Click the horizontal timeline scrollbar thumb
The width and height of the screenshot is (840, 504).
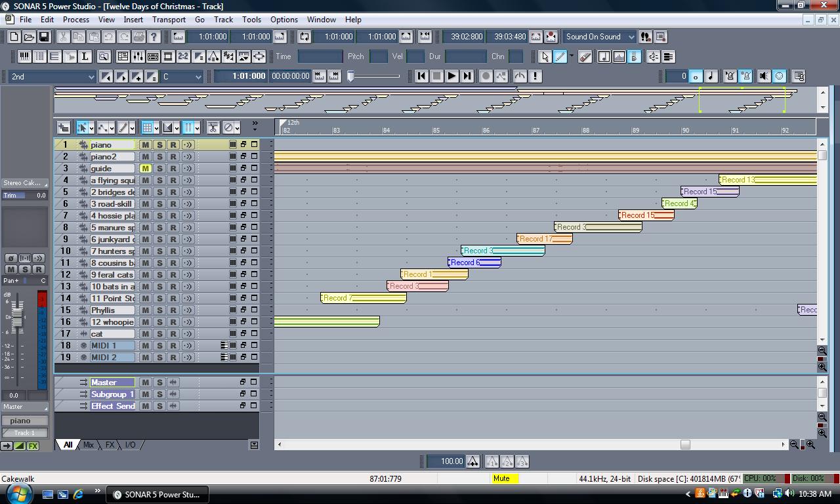point(685,445)
